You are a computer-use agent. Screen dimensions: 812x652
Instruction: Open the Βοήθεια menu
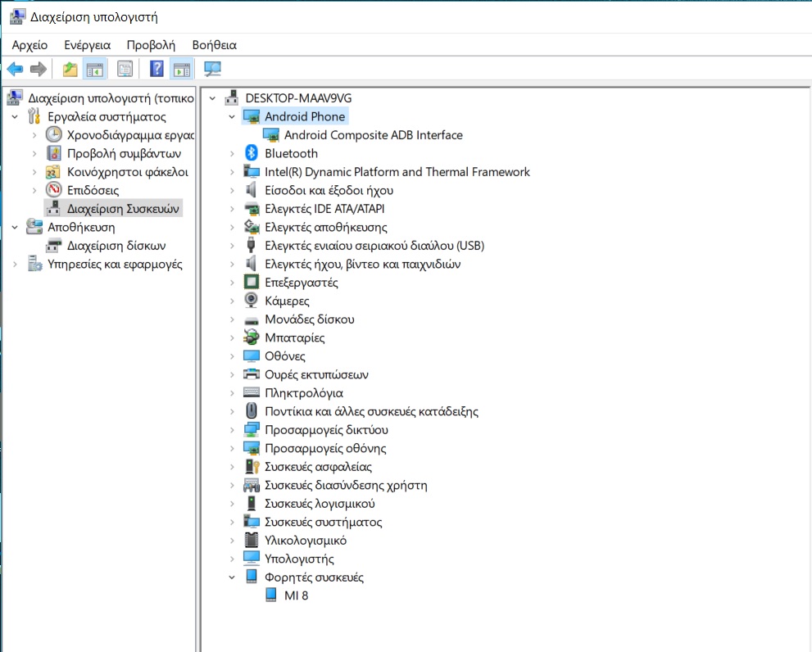point(214,45)
